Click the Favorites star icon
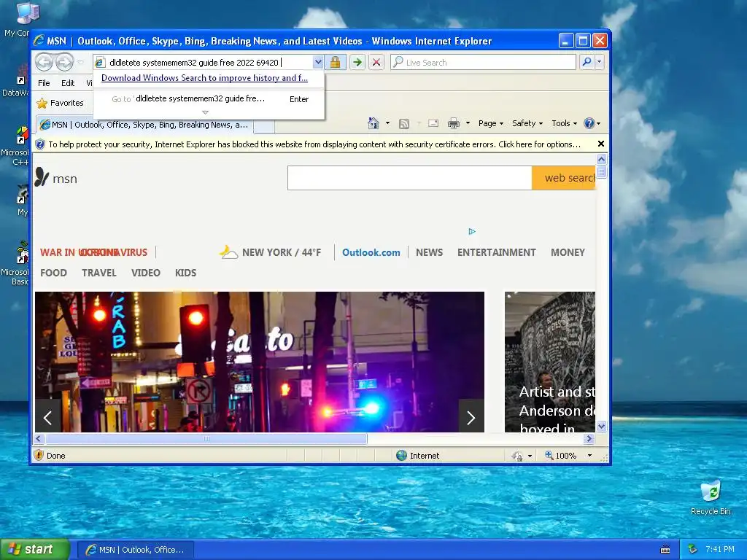Image resolution: width=747 pixels, height=560 pixels. point(42,103)
